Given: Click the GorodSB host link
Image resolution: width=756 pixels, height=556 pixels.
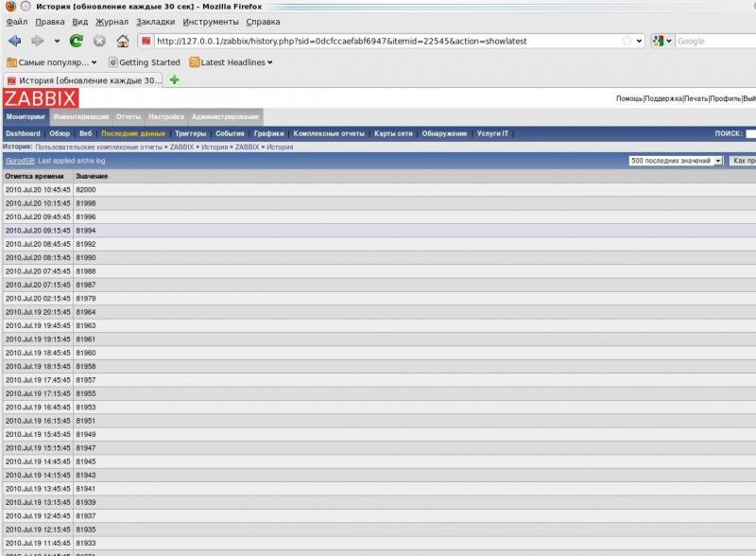Looking at the screenshot, I should pyautogui.click(x=20, y=161).
